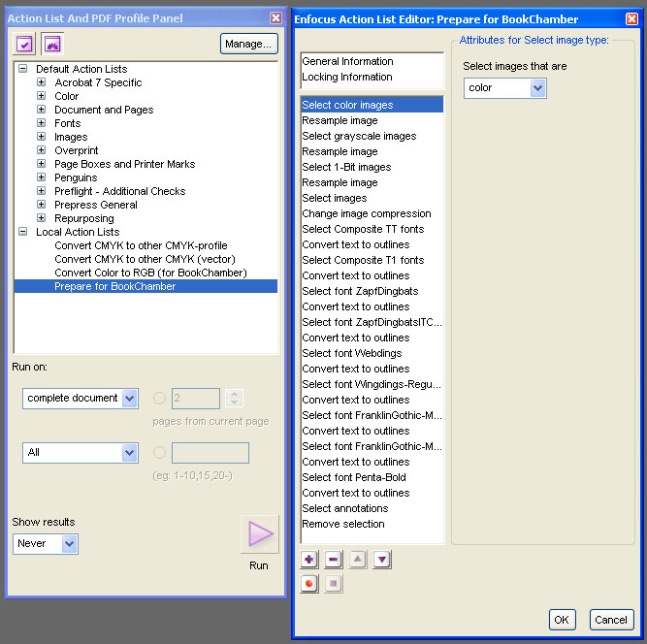The image size is (647, 644).
Task: Select Convert CMYK to other CMYK-profile
Action: click(x=141, y=245)
